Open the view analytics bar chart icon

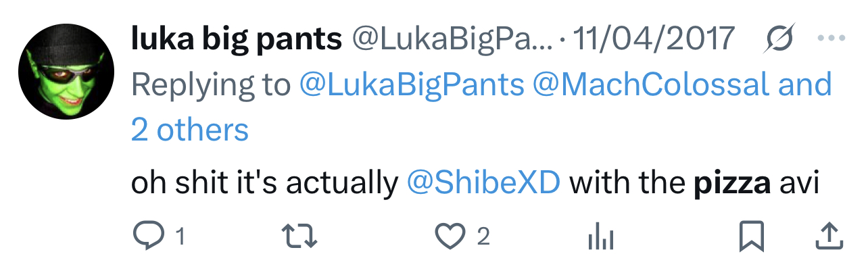[600, 236]
